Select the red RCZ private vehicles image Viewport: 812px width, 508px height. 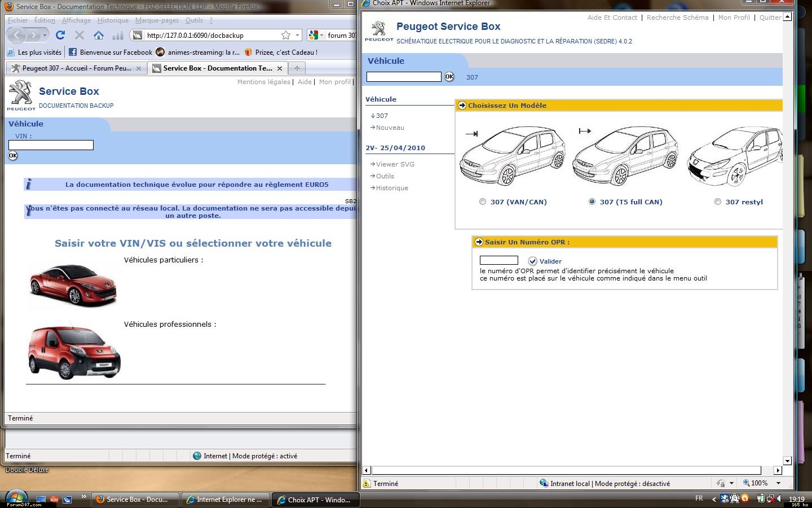[x=73, y=285]
